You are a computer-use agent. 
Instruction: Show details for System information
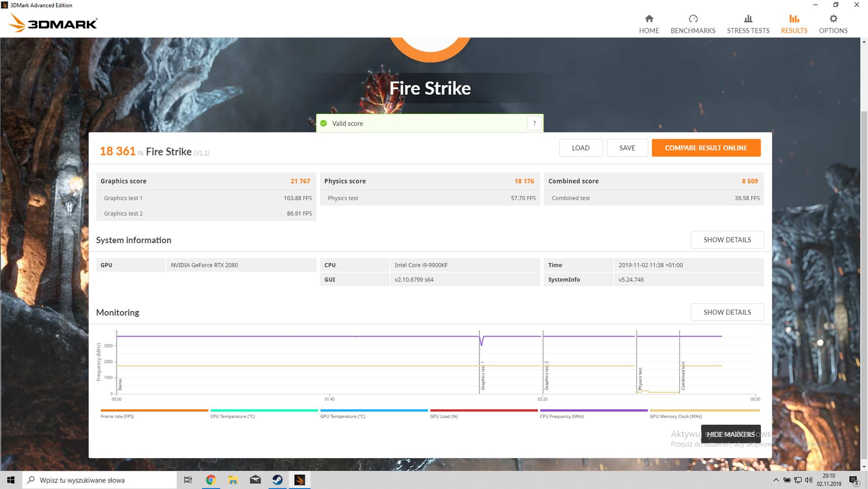727,240
